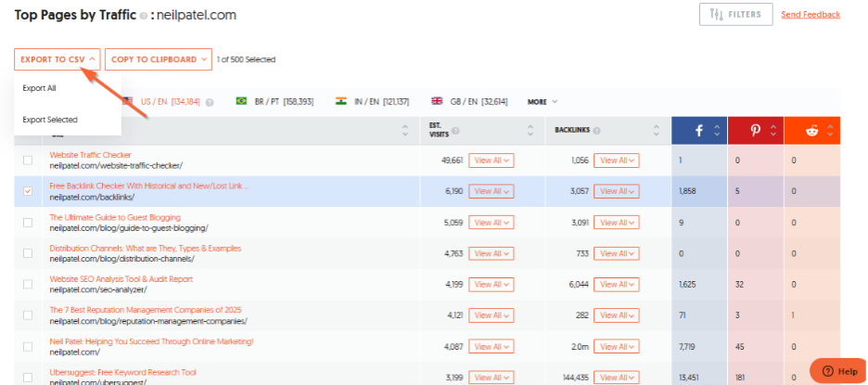Open the Copy to Clipboard dropdown

click(159, 59)
